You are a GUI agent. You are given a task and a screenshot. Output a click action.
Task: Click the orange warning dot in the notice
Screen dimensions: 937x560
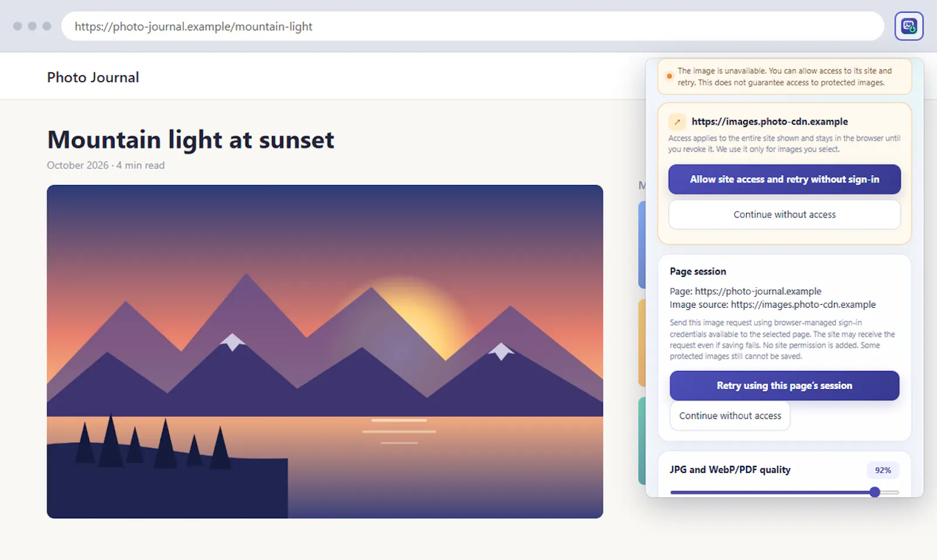669,76
